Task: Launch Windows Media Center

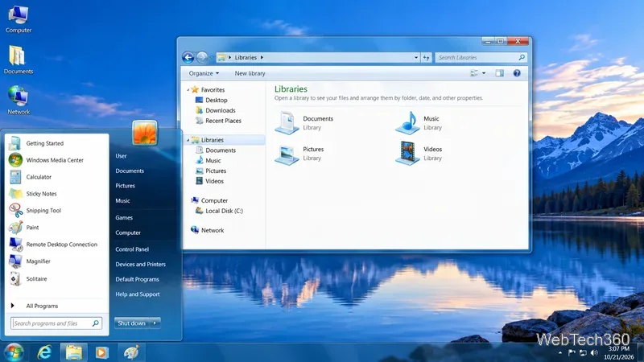Action: click(x=56, y=160)
